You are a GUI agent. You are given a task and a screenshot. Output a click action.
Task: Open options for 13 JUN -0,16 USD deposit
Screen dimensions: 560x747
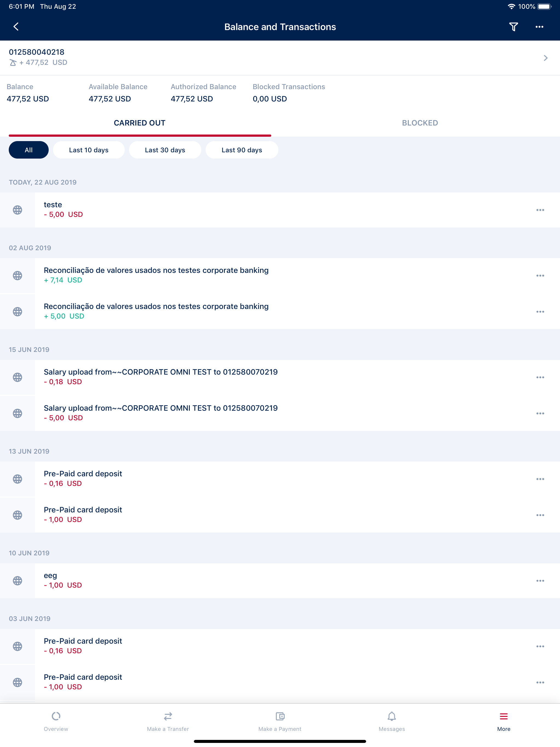pos(540,479)
